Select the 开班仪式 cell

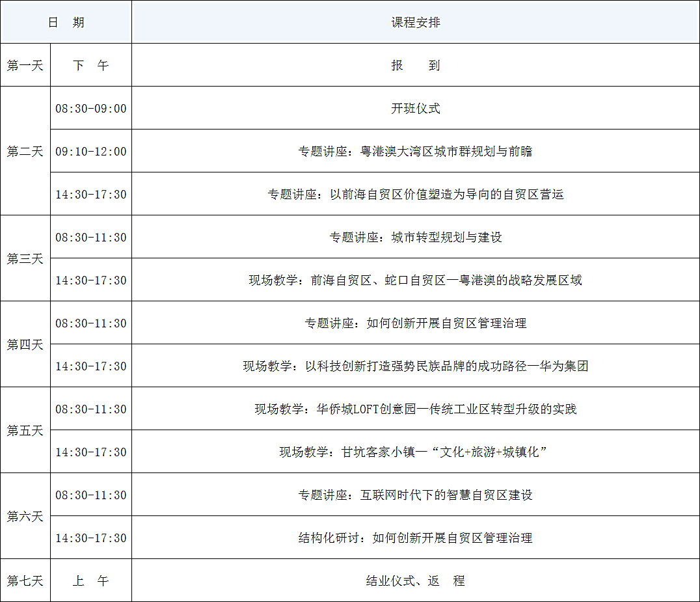click(416, 108)
